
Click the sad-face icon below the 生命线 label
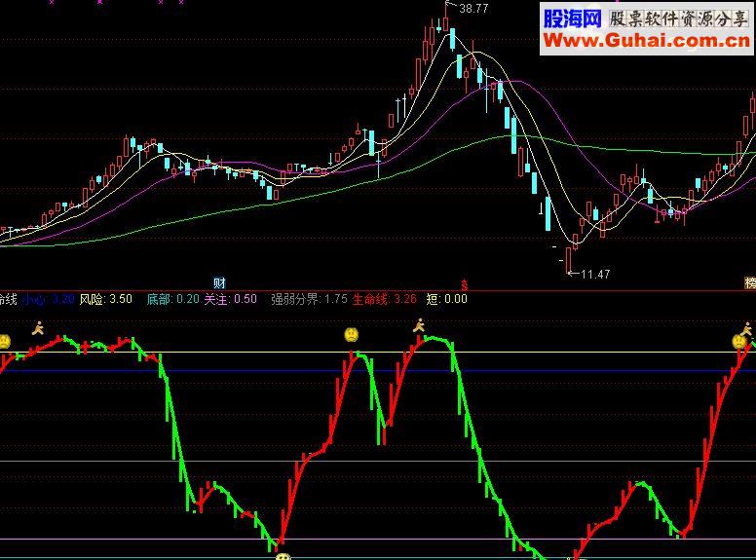click(352, 334)
